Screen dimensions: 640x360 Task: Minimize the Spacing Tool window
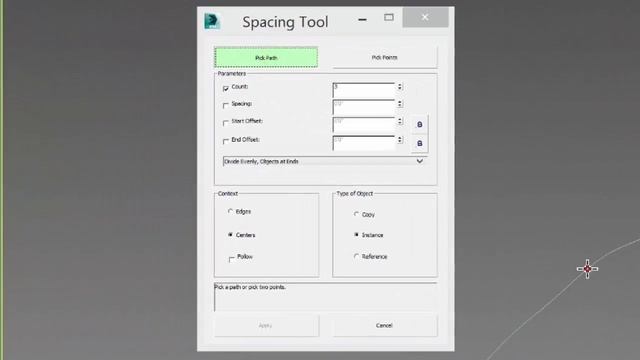pos(362,19)
